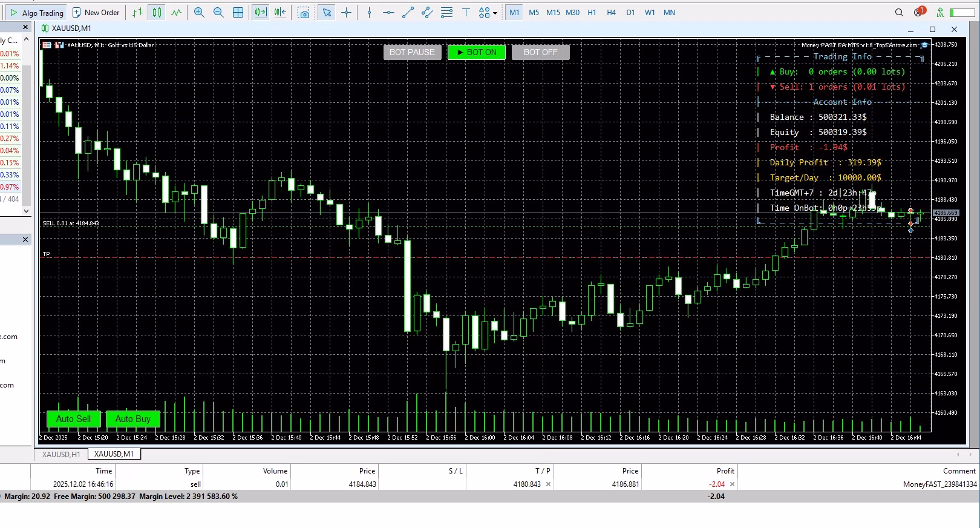Viewport: 980px width, 528px height.
Task: Select the equidistant channel tool
Action: click(427, 13)
